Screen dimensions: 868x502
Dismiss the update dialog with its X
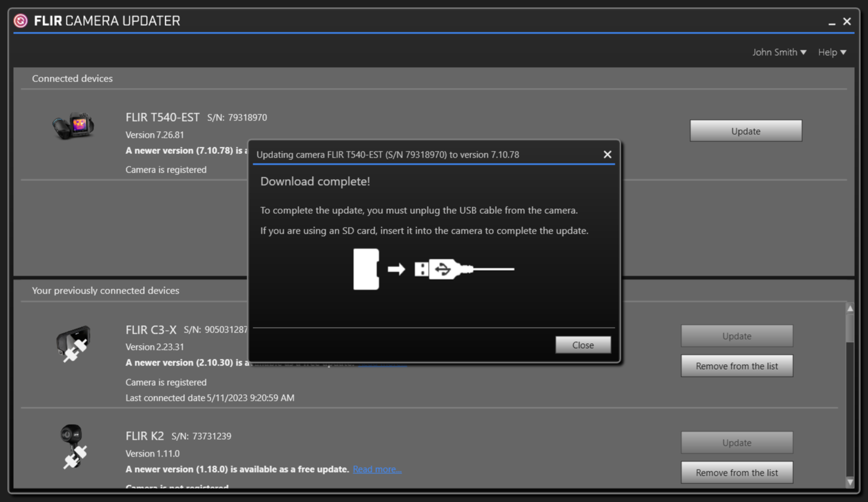point(607,154)
